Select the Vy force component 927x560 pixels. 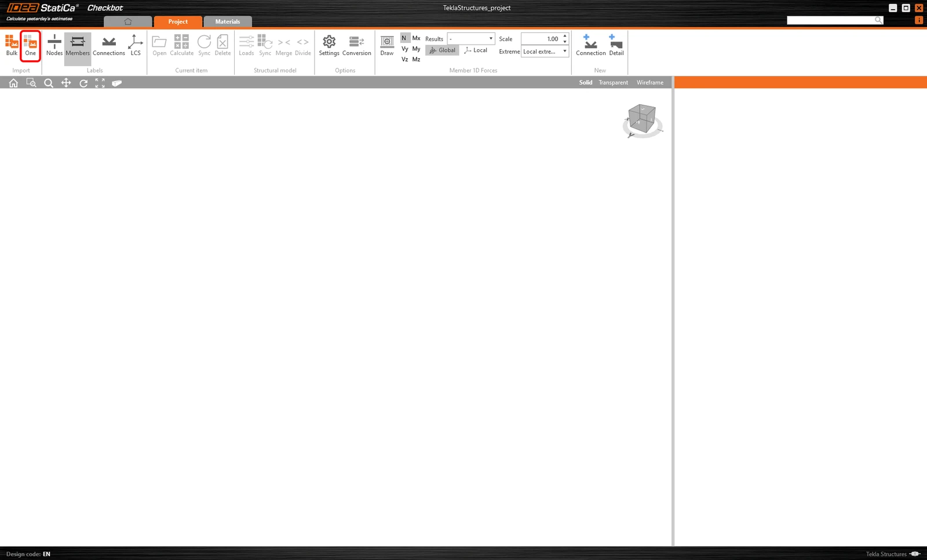[404, 49]
